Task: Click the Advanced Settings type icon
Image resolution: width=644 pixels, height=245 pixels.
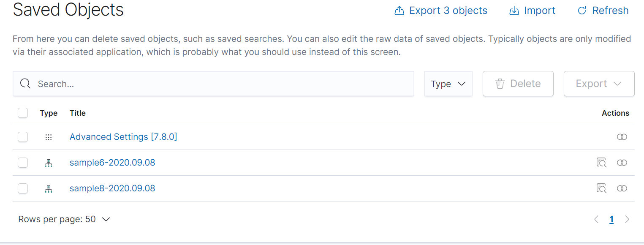Action: pyautogui.click(x=49, y=137)
